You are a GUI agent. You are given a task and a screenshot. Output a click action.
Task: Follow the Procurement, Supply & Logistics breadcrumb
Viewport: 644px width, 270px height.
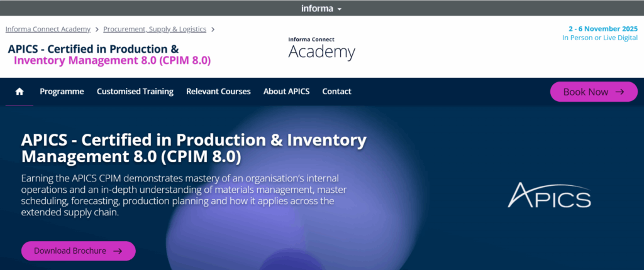tap(155, 29)
